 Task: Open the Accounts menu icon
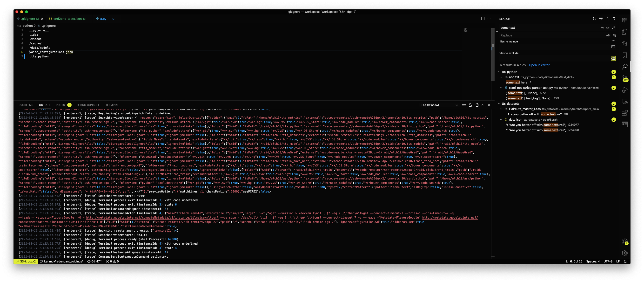(624, 241)
